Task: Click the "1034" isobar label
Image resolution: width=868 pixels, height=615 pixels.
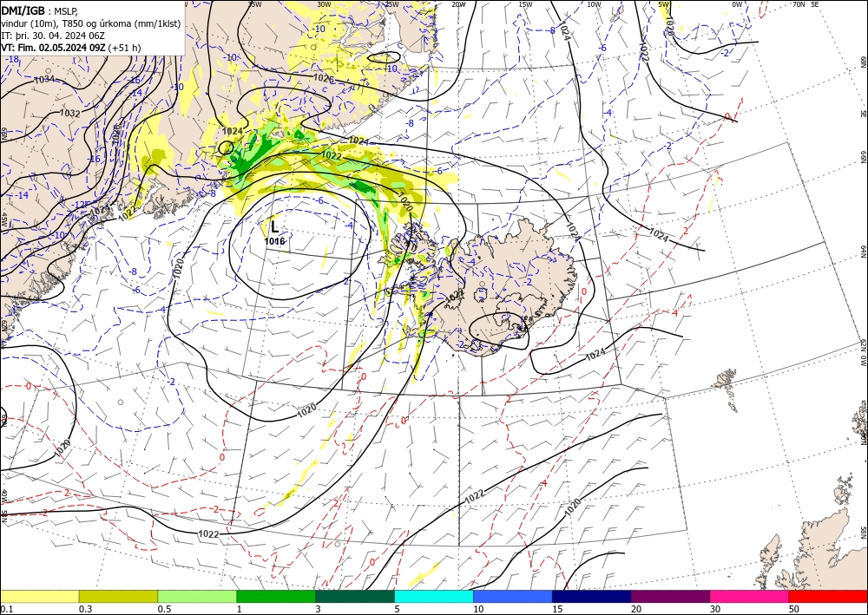Action: tap(44, 80)
